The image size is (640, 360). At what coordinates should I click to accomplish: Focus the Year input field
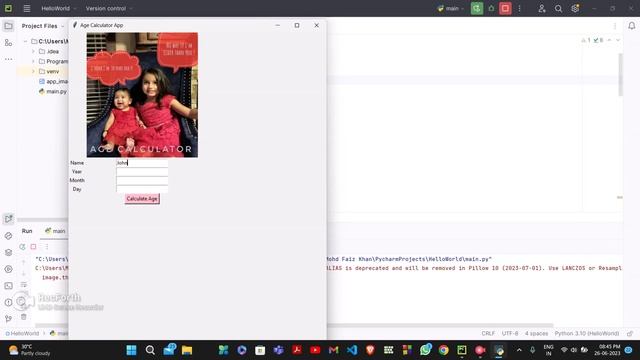142,172
